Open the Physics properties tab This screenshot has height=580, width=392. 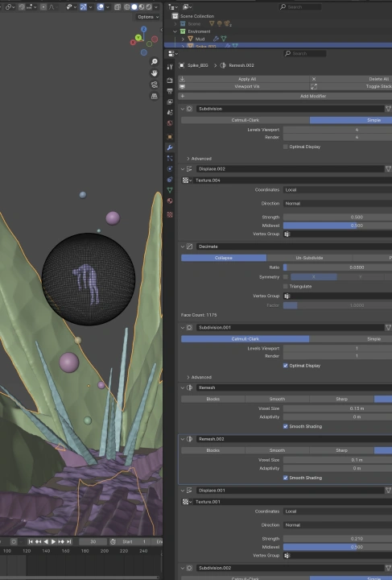pyautogui.click(x=170, y=169)
